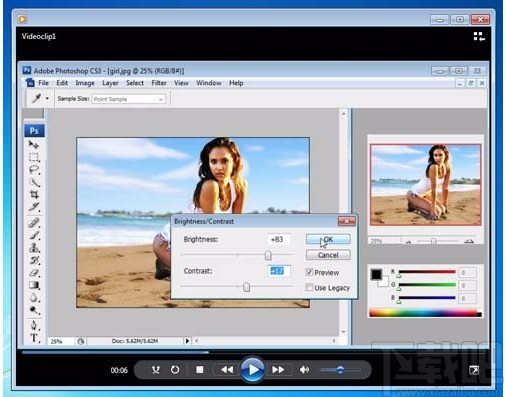Toggle repeat in the media player

(x=175, y=370)
